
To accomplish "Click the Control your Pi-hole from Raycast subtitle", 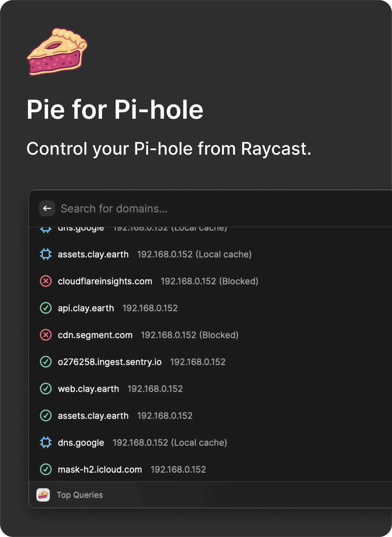I will [x=169, y=149].
